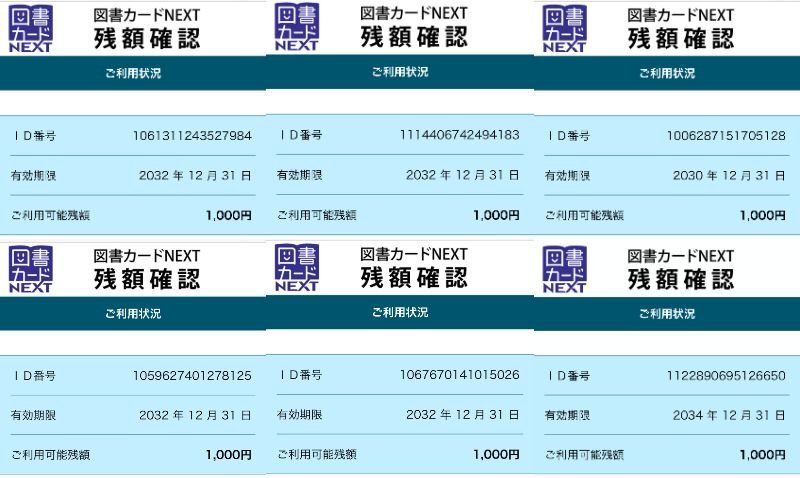
Task: Select ID number 1006287151705128
Action: [x=727, y=136]
